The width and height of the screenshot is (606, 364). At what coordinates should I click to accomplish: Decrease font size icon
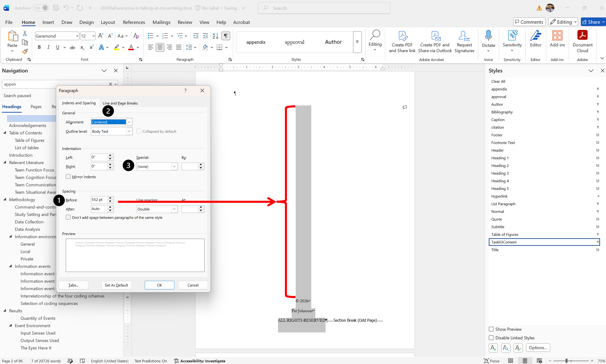coord(110,36)
